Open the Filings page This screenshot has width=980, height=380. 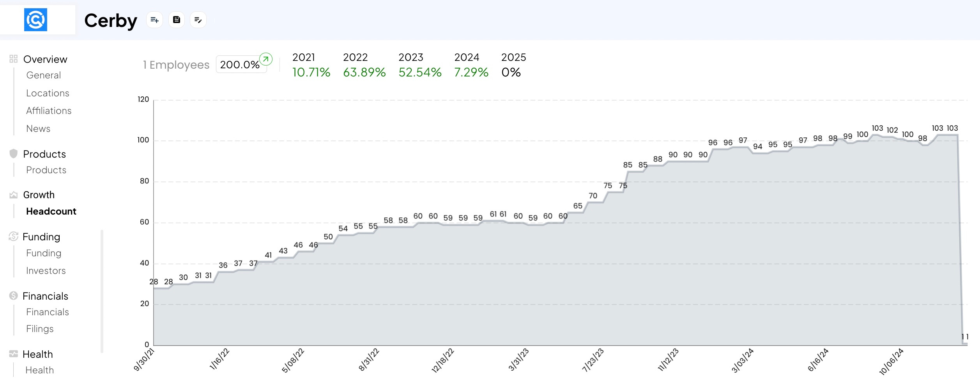[40, 329]
